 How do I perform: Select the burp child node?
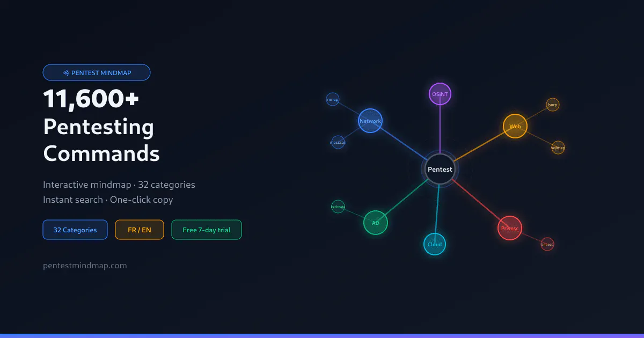[553, 105]
